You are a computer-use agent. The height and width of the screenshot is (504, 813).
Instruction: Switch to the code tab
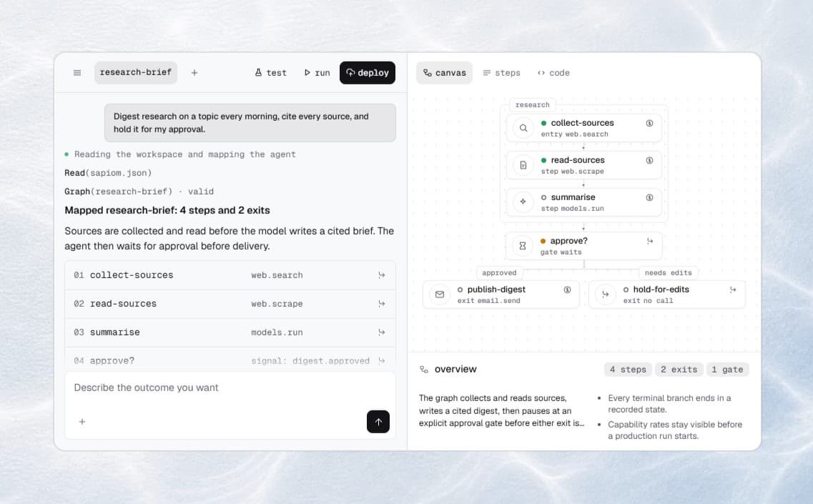[553, 73]
